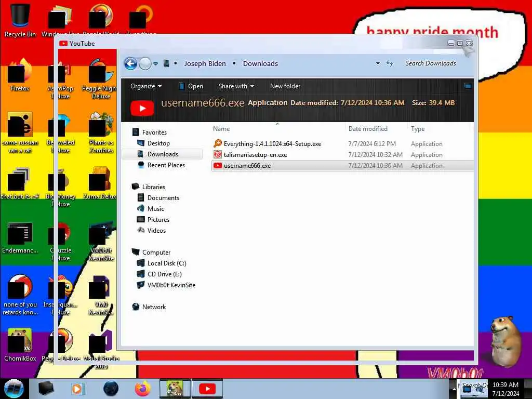Open VM0b0t KevinSite drive in navigation pane
Screen dimensions: 532x399
171,285
